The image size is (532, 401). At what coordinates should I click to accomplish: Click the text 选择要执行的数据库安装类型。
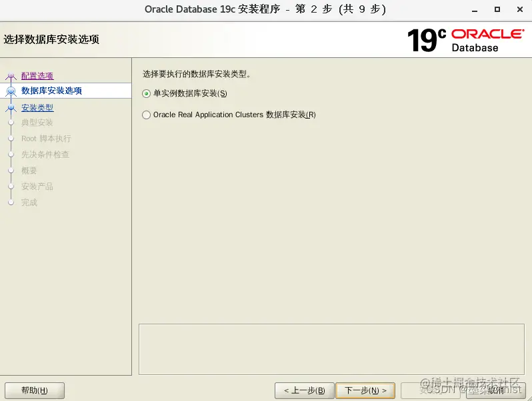point(197,74)
